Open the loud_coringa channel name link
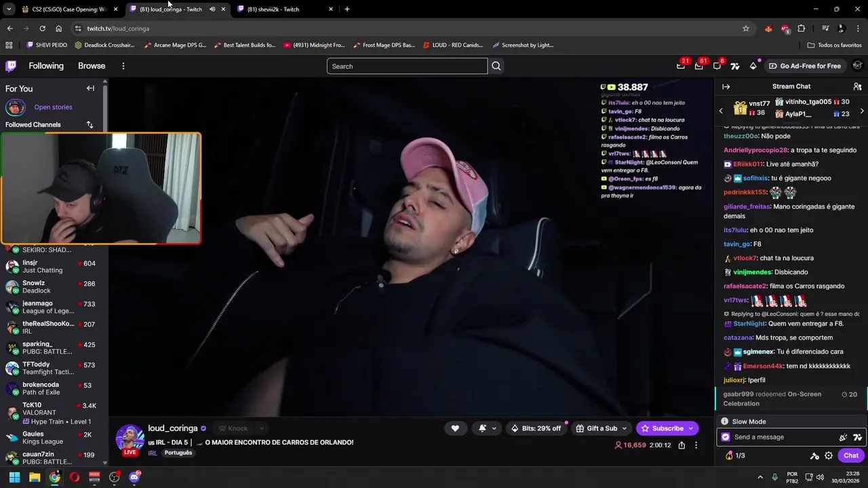This screenshot has width=868, height=488. point(173,428)
